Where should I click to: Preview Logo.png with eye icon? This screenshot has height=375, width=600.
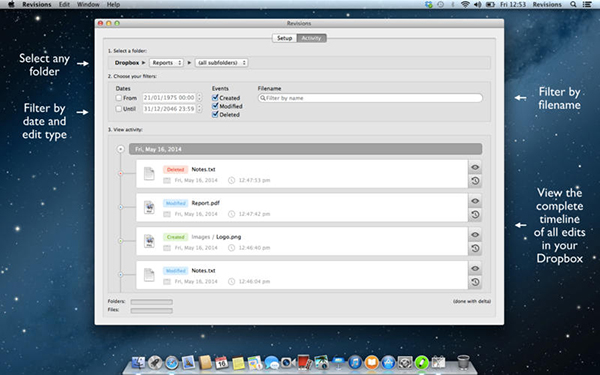pyautogui.click(x=475, y=235)
